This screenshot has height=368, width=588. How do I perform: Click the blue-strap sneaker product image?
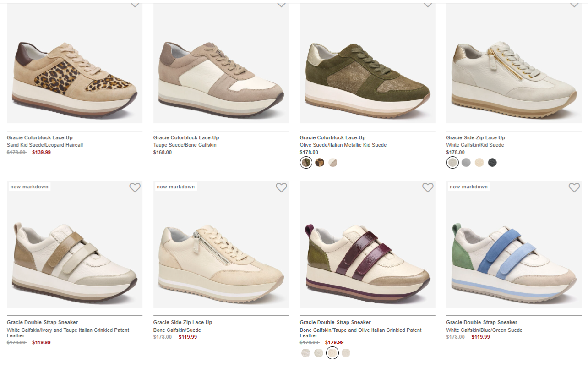514,244
